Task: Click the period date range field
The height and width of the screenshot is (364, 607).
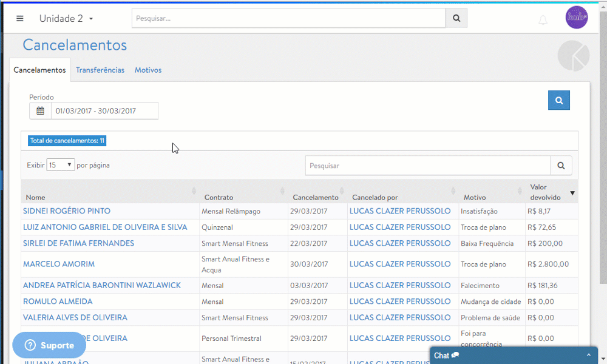Action: 104,111
